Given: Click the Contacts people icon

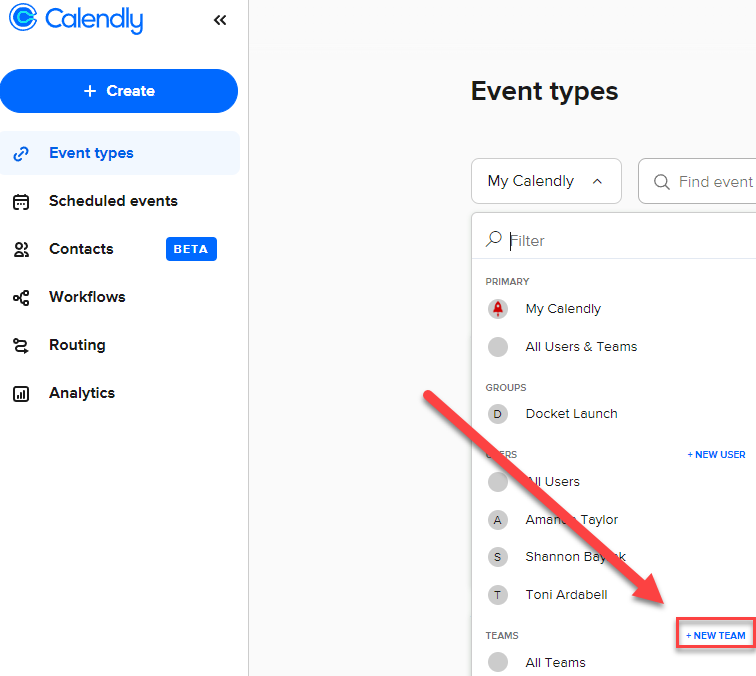Looking at the screenshot, I should [21, 249].
